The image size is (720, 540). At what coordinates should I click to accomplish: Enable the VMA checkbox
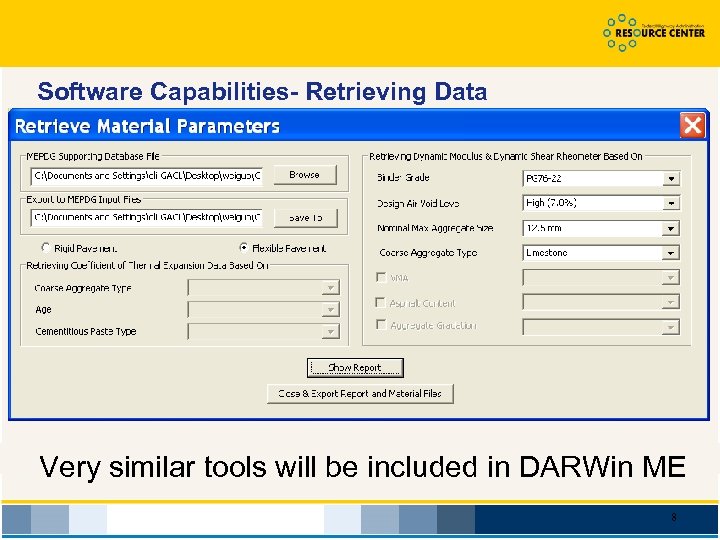pyautogui.click(x=381, y=277)
